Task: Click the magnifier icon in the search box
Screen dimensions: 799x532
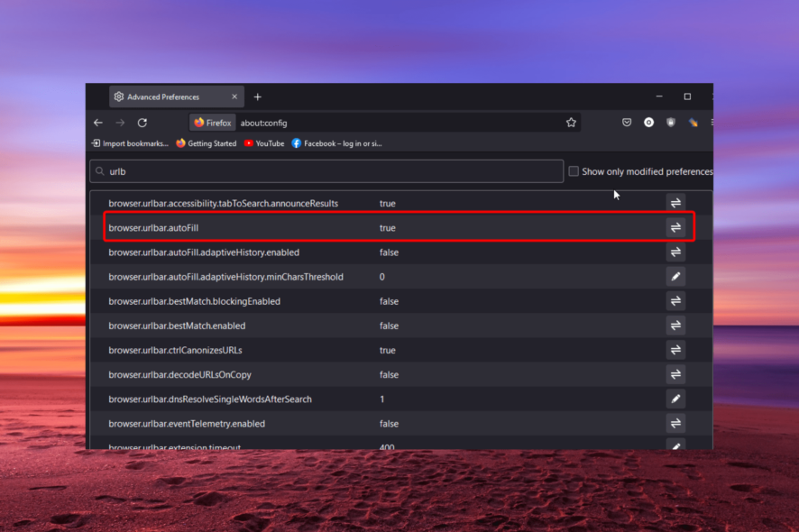Action: click(100, 170)
